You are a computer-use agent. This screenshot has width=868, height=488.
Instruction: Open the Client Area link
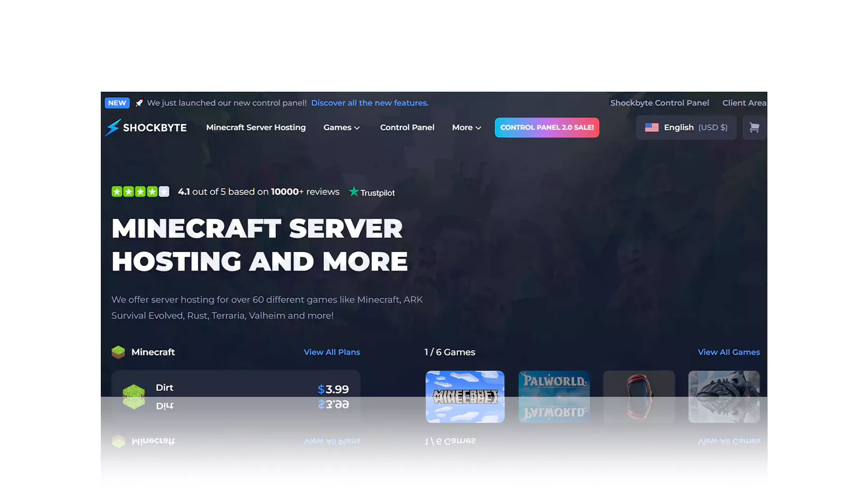[744, 103]
